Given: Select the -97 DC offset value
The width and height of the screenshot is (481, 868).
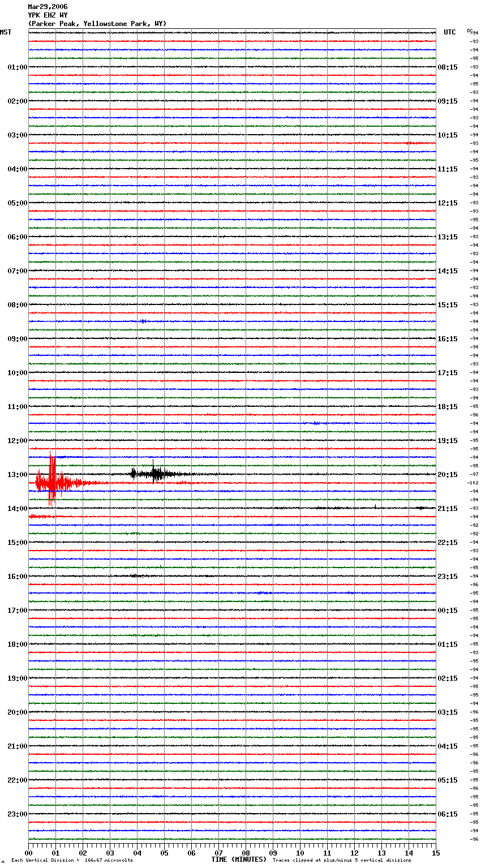Looking at the screenshot, I should (x=474, y=474).
